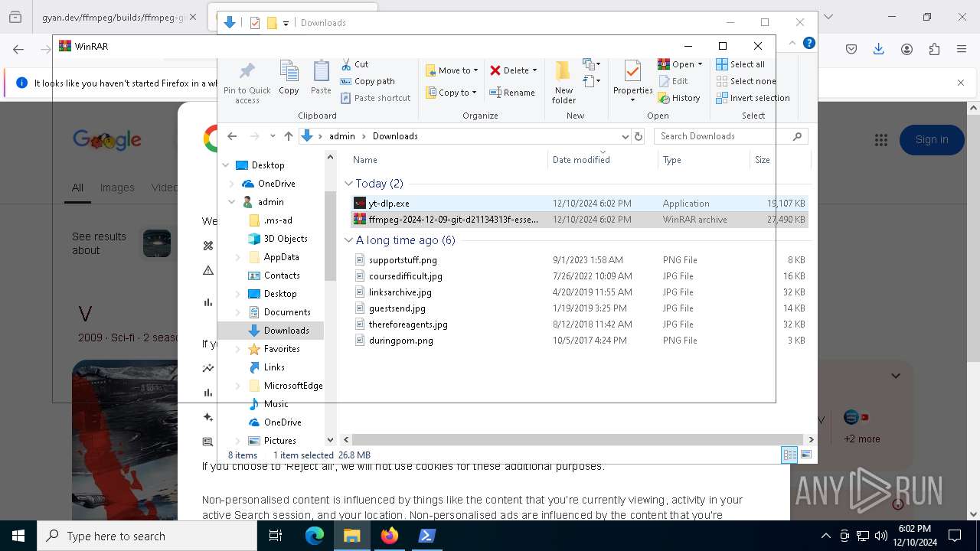Open Favorites in navigation tree
This screenshot has height=551, width=980.
274,349
